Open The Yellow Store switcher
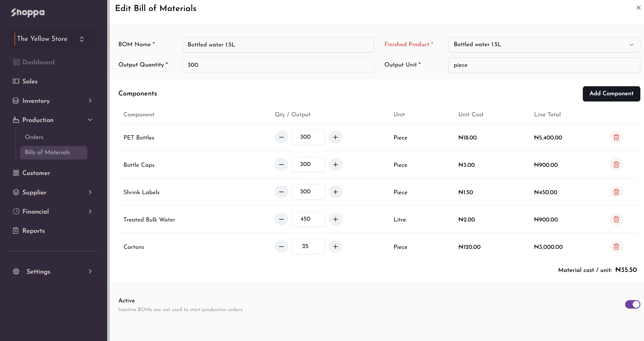644x341 pixels. click(53, 39)
